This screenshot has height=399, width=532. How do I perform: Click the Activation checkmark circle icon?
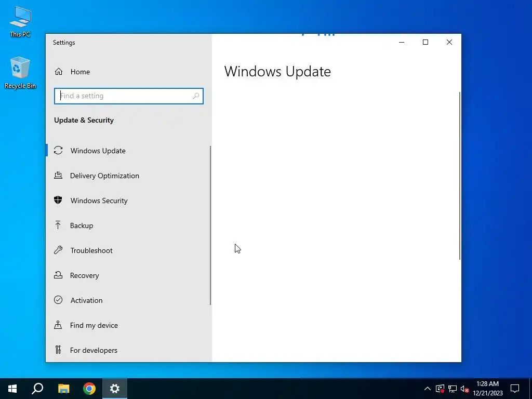58,300
